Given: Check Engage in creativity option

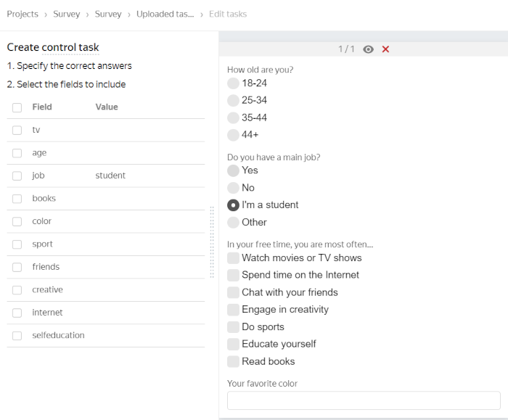Looking at the screenshot, I should pos(233,310).
